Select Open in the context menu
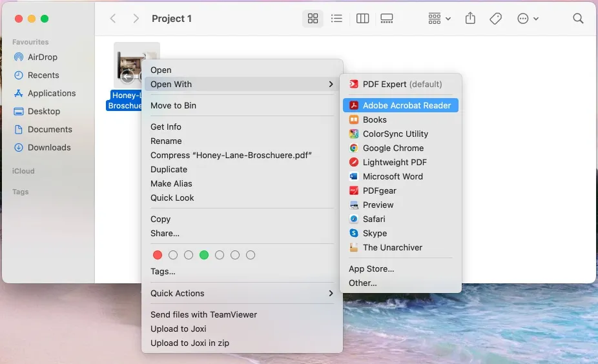 (242, 70)
